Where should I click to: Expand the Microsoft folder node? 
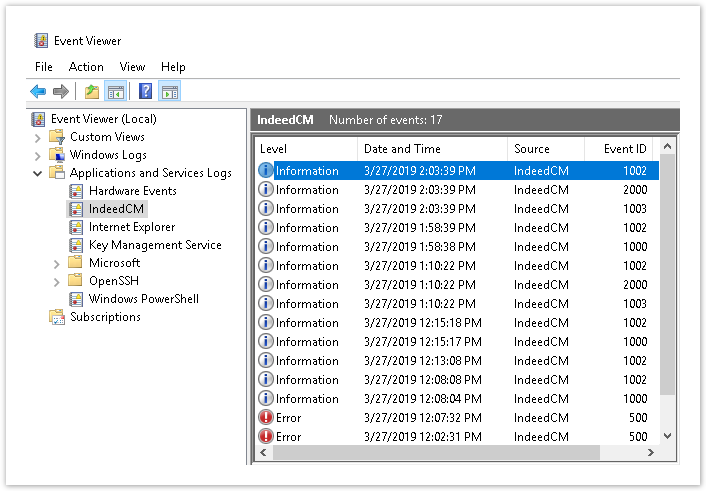click(x=57, y=263)
